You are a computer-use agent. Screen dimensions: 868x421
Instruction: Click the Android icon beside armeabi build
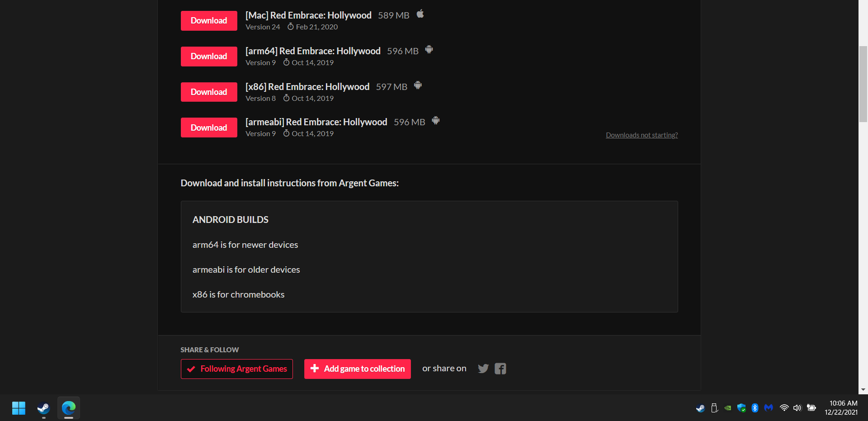(436, 120)
